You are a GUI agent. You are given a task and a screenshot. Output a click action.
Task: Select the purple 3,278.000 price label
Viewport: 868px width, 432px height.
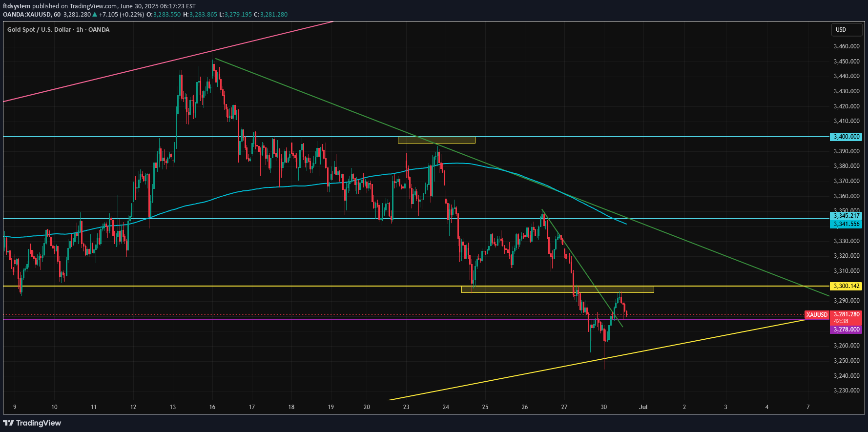(x=846, y=329)
